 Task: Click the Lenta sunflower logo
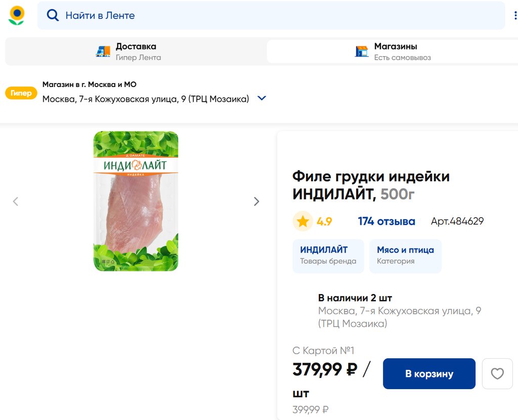(x=16, y=15)
